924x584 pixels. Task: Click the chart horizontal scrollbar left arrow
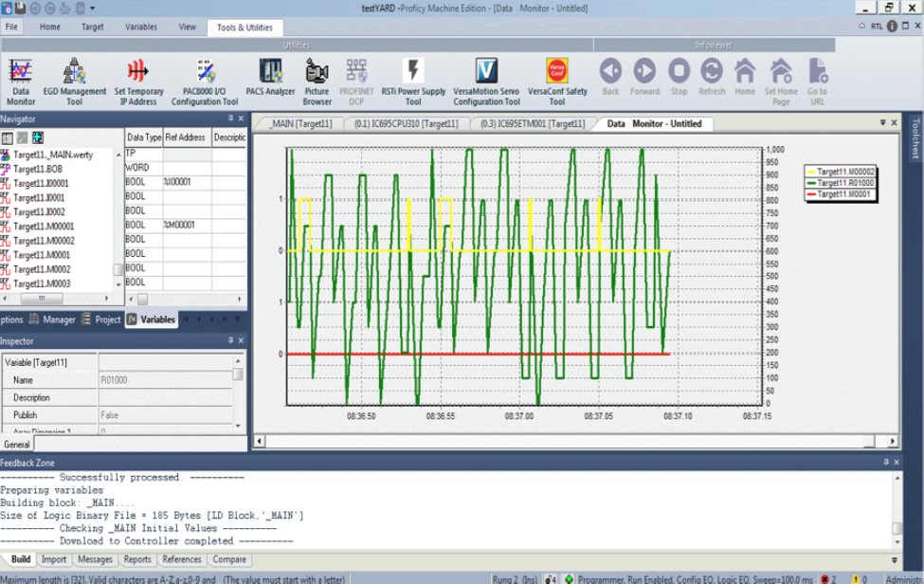pyautogui.click(x=260, y=441)
